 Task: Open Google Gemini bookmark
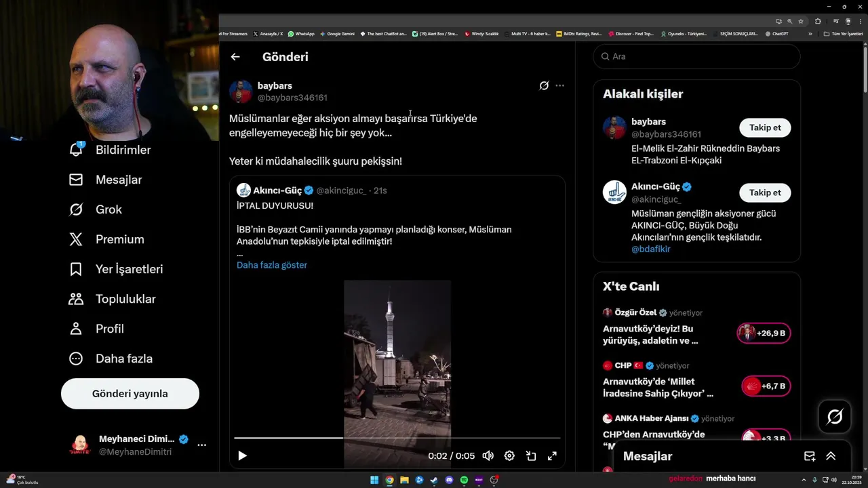coord(337,33)
